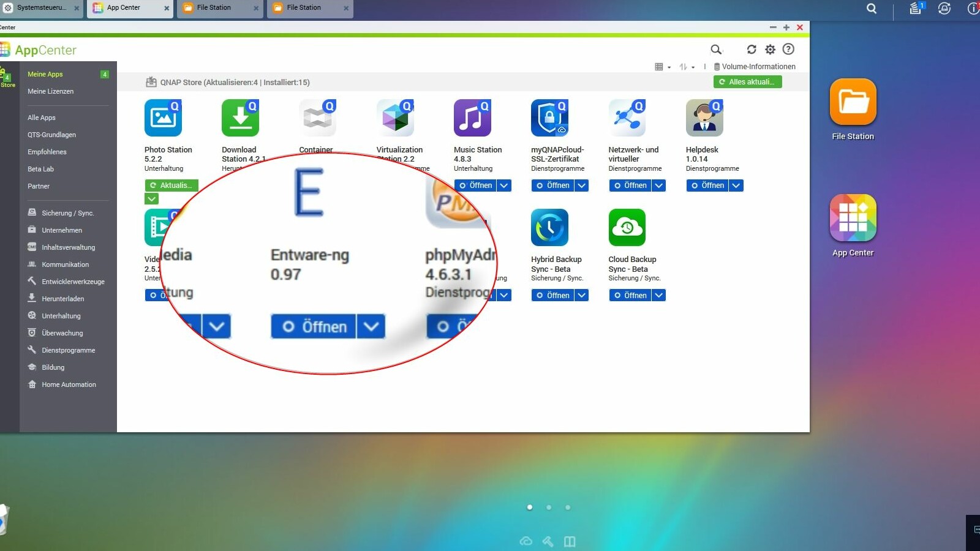Click Öffnen under Hybrid Backup Sync
Screen dimensions: 980x551
552,295
